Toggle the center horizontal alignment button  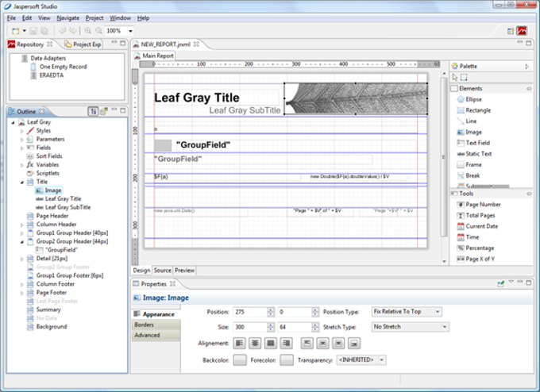[254, 343]
